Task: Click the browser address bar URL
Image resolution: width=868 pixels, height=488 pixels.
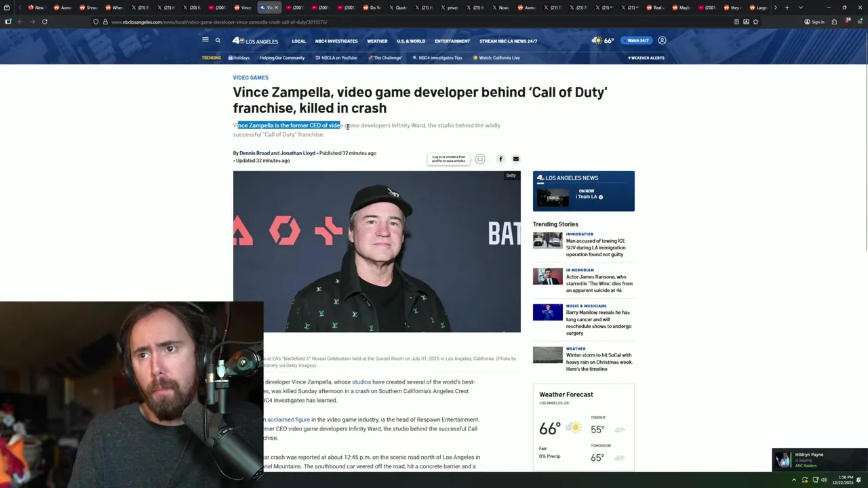Action: coord(219,22)
